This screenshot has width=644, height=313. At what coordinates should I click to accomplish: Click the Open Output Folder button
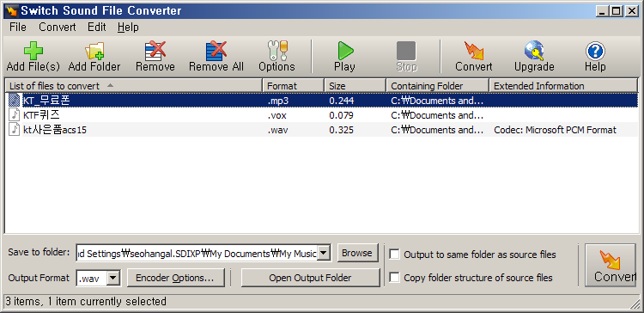tap(310, 278)
